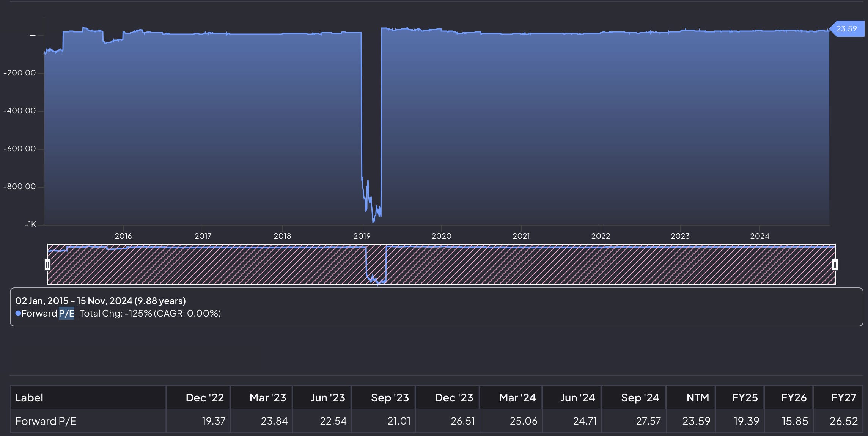Click the 27.57 Sep '24 cell
The width and height of the screenshot is (868, 436).
pyautogui.click(x=648, y=421)
